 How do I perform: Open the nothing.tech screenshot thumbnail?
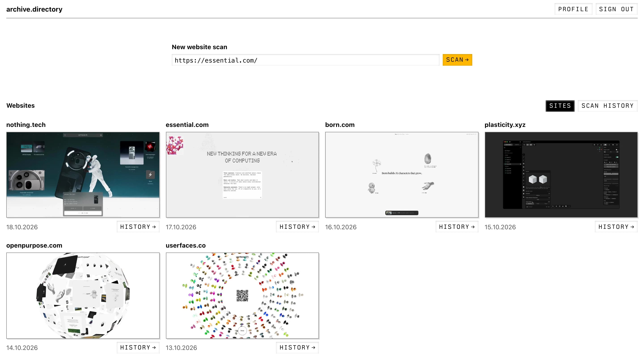pos(83,175)
